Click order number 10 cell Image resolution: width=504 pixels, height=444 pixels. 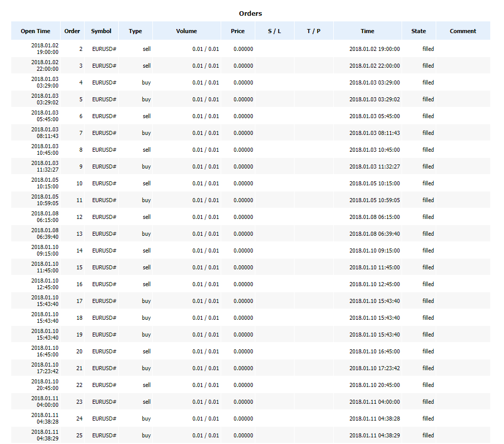pyautogui.click(x=72, y=183)
